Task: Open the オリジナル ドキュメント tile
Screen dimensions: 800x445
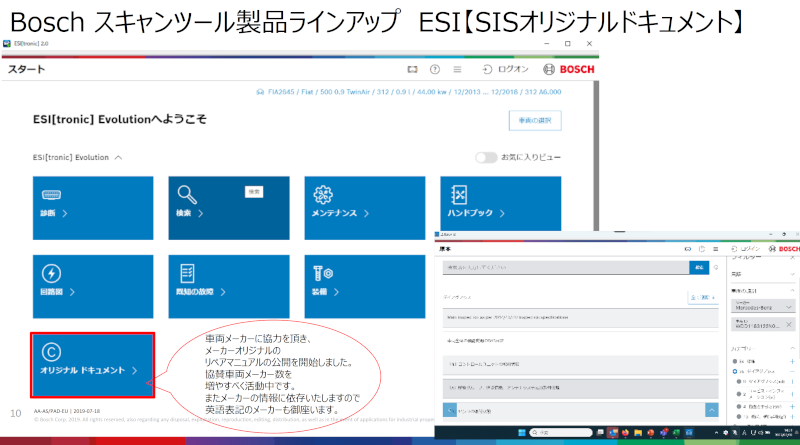Action: [x=91, y=360]
